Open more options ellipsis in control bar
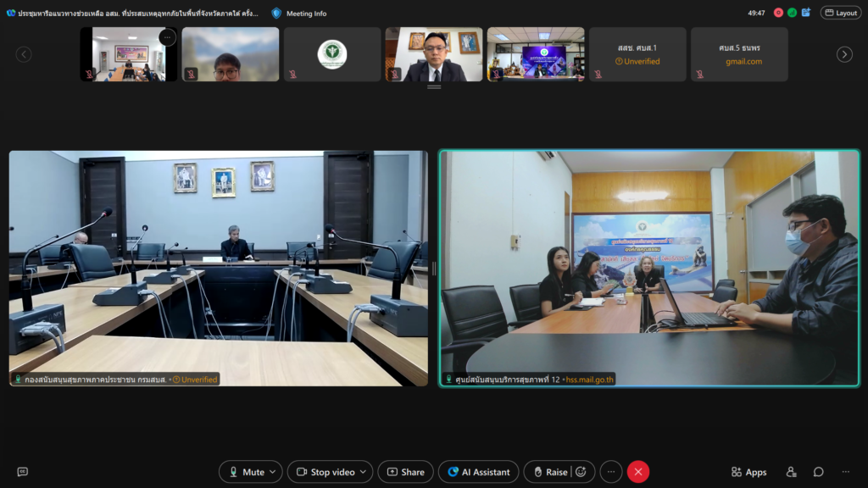 coord(610,472)
